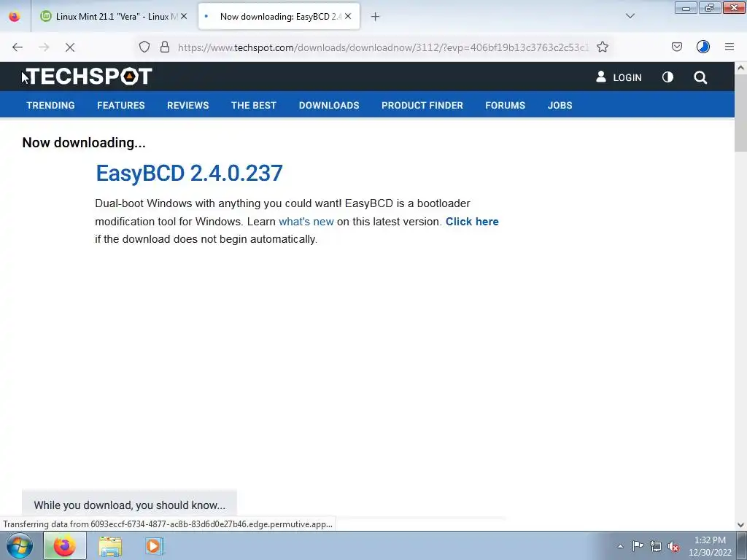Click the Now downloading... heading

click(84, 142)
